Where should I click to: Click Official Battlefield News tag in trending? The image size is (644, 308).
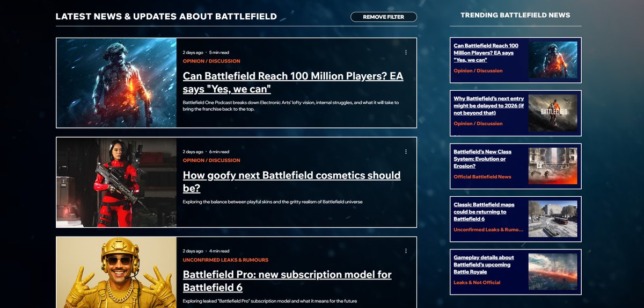(x=482, y=177)
